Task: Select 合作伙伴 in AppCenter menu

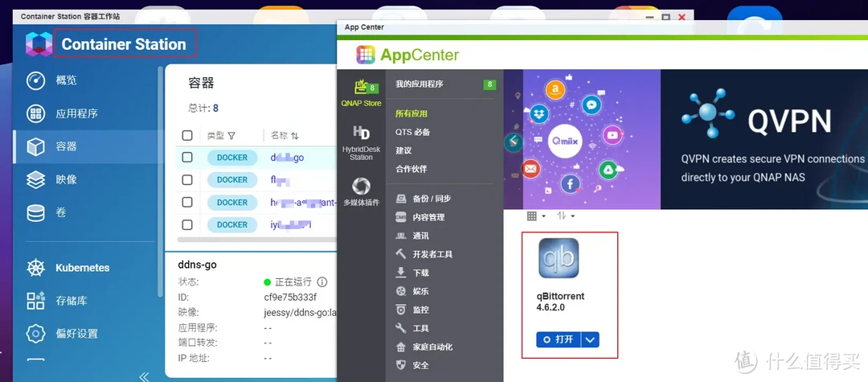Action: point(411,169)
